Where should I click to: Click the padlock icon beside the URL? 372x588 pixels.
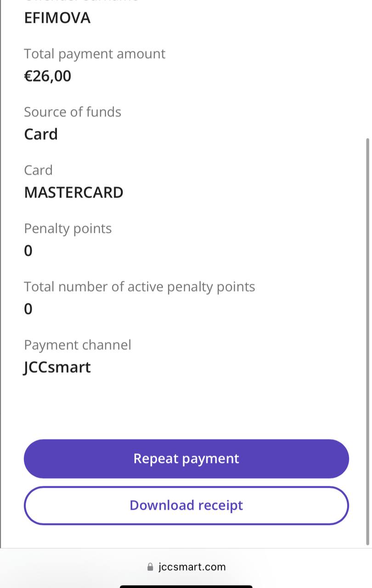click(x=150, y=567)
